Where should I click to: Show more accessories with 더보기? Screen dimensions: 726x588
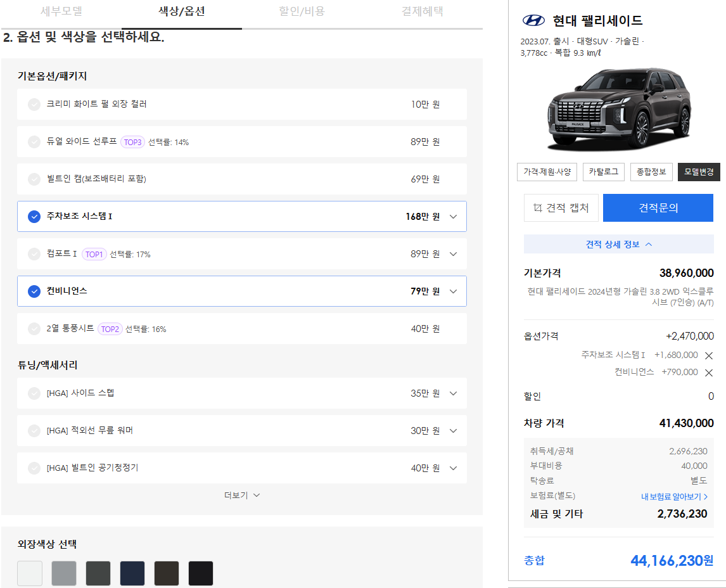[x=242, y=495]
